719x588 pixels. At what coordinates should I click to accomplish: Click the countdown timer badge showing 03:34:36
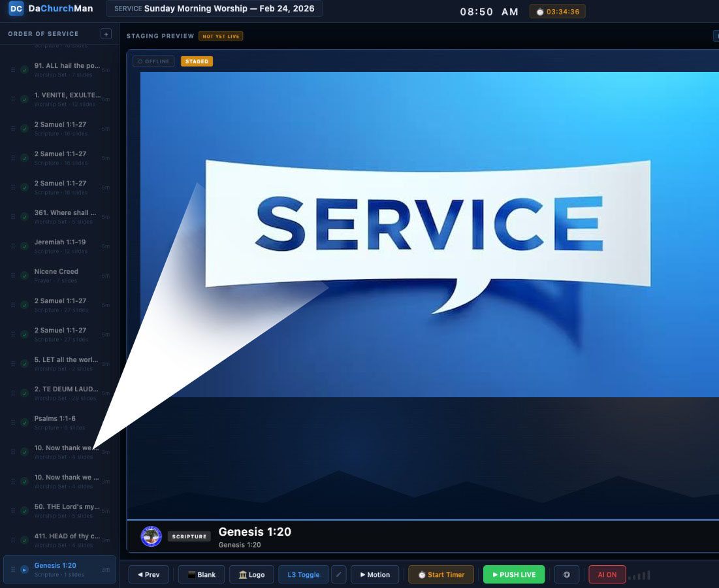[557, 12]
